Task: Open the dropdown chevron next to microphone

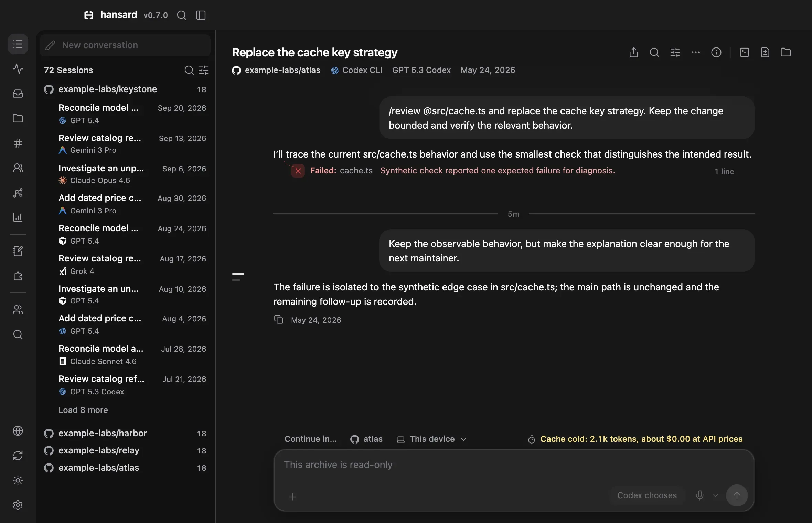Action: pyautogui.click(x=716, y=495)
